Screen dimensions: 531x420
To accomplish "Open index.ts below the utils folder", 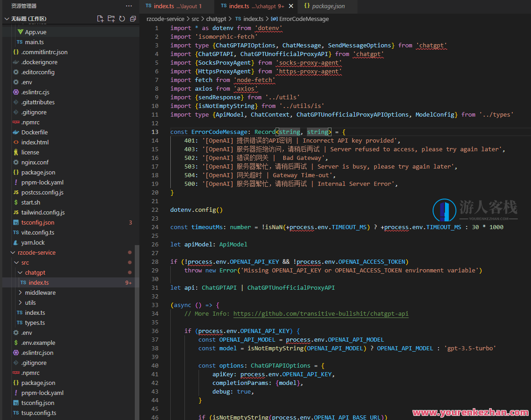I will click(x=35, y=312).
